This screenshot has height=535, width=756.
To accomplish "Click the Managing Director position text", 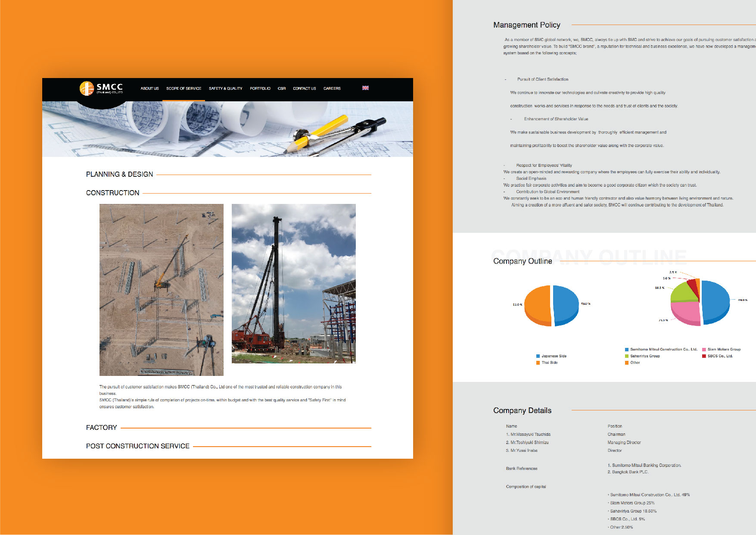I will click(x=624, y=443).
